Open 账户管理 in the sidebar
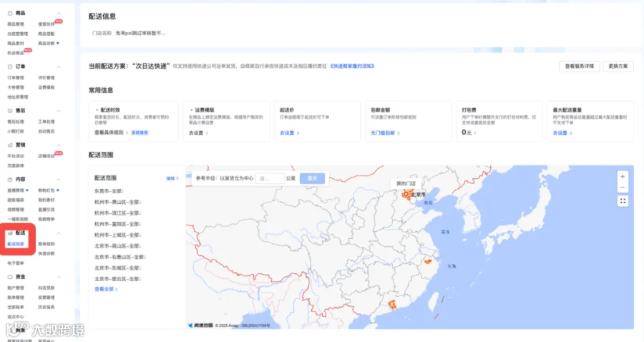 (x=16, y=288)
